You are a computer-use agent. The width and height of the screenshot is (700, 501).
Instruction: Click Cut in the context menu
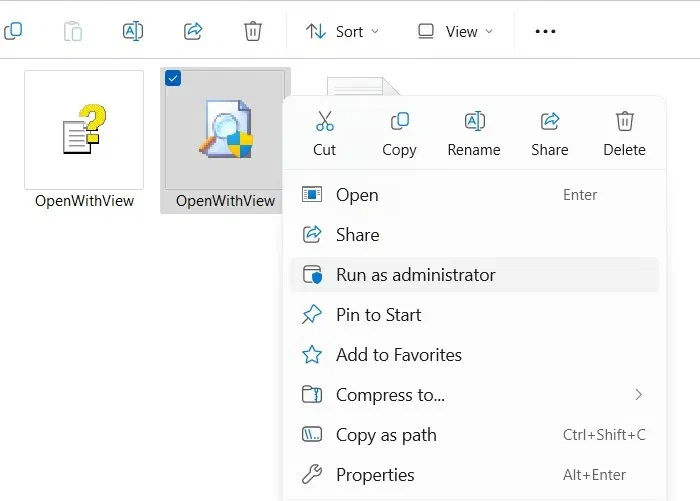[x=325, y=134]
